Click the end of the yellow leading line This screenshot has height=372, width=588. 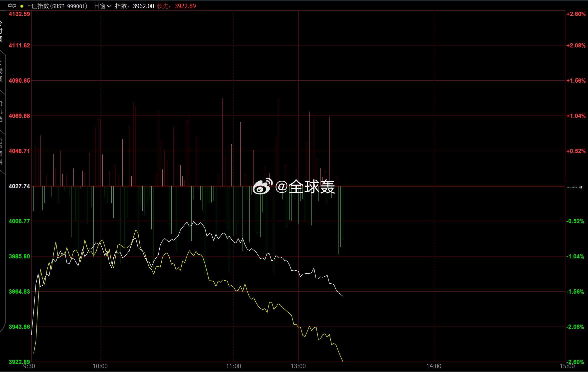[x=343, y=361]
